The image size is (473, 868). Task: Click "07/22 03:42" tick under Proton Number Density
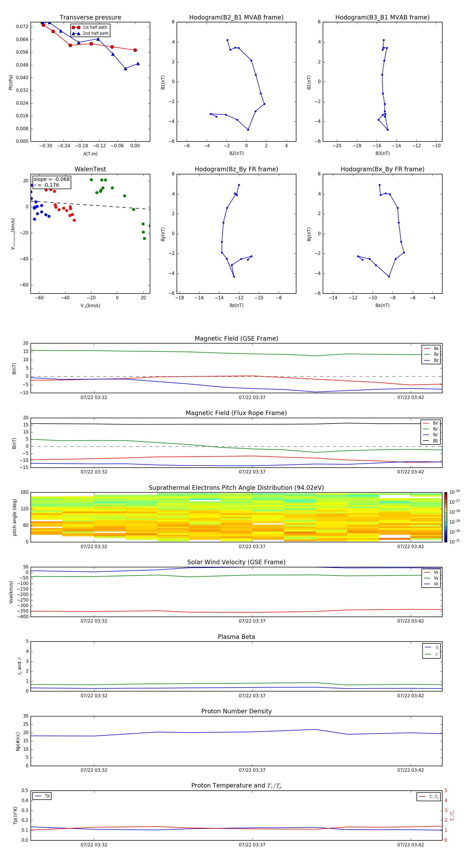(x=410, y=770)
